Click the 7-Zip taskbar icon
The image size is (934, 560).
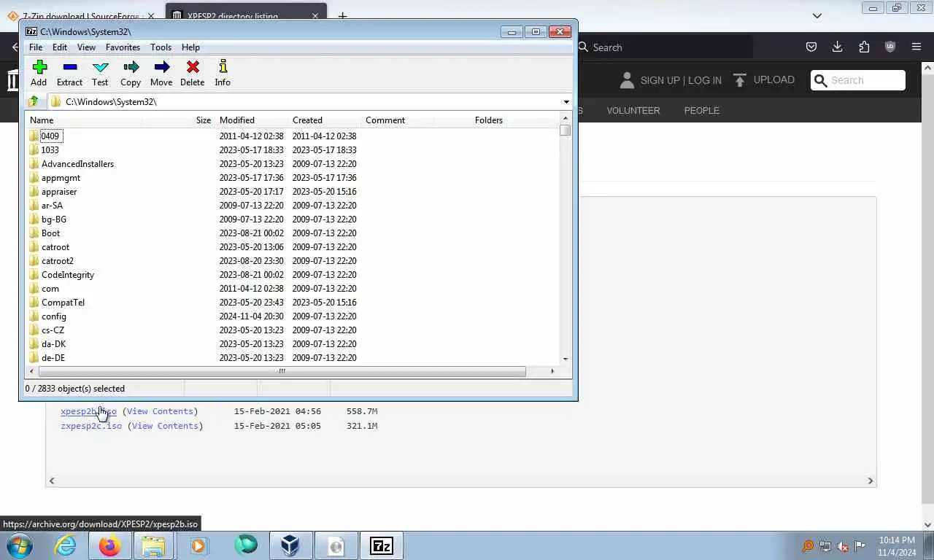point(381,545)
